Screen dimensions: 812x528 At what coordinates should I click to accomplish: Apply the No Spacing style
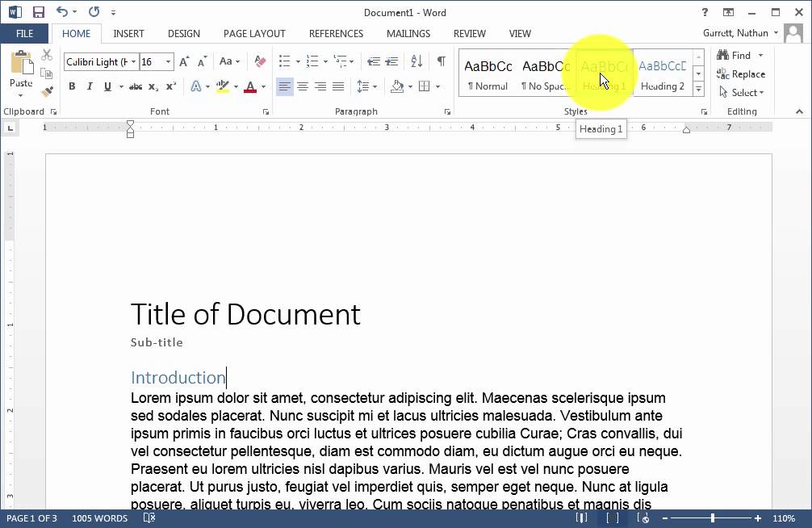pos(546,73)
